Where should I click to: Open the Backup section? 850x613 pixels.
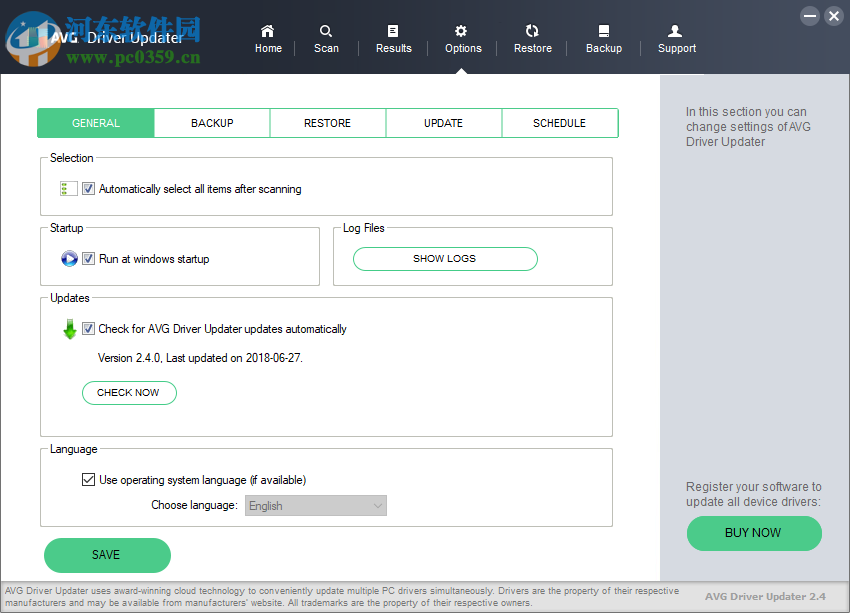(604, 38)
